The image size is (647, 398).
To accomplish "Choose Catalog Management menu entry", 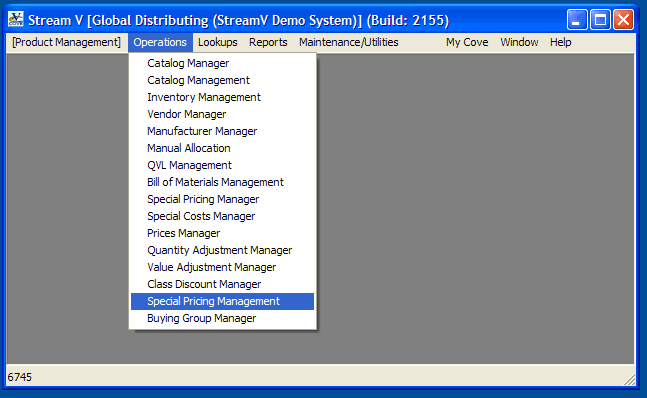I will pyautogui.click(x=222, y=80).
